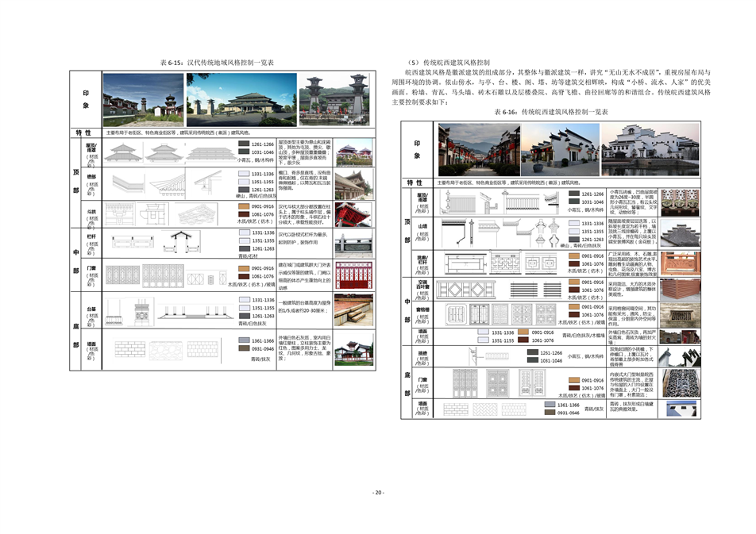Open the red bracket roof photo in 斗拱 row
Image resolution: width=756 pixels, height=534 pixels.
pyautogui.click(x=353, y=214)
